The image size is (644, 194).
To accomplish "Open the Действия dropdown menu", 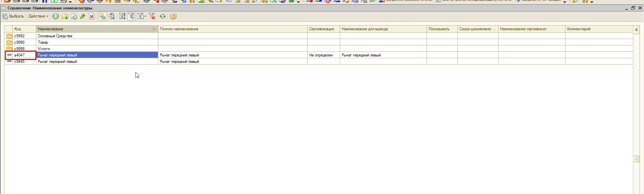I will (38, 16).
